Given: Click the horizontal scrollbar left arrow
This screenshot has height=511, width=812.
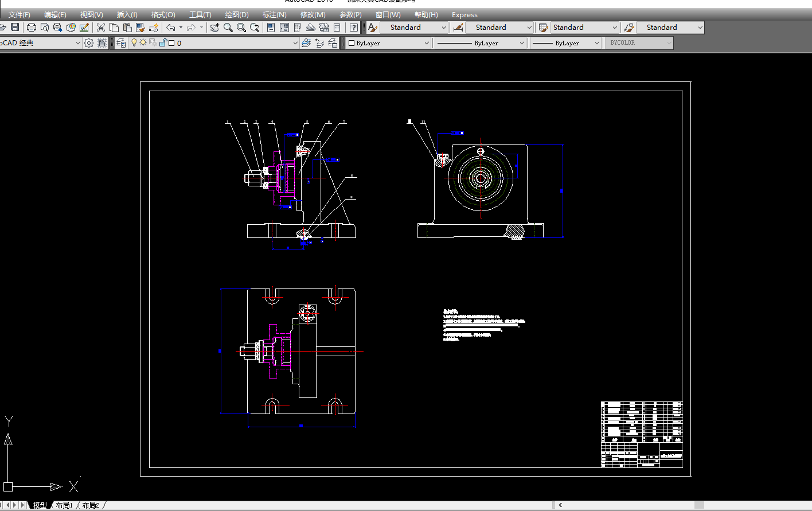Looking at the screenshot, I should point(560,505).
